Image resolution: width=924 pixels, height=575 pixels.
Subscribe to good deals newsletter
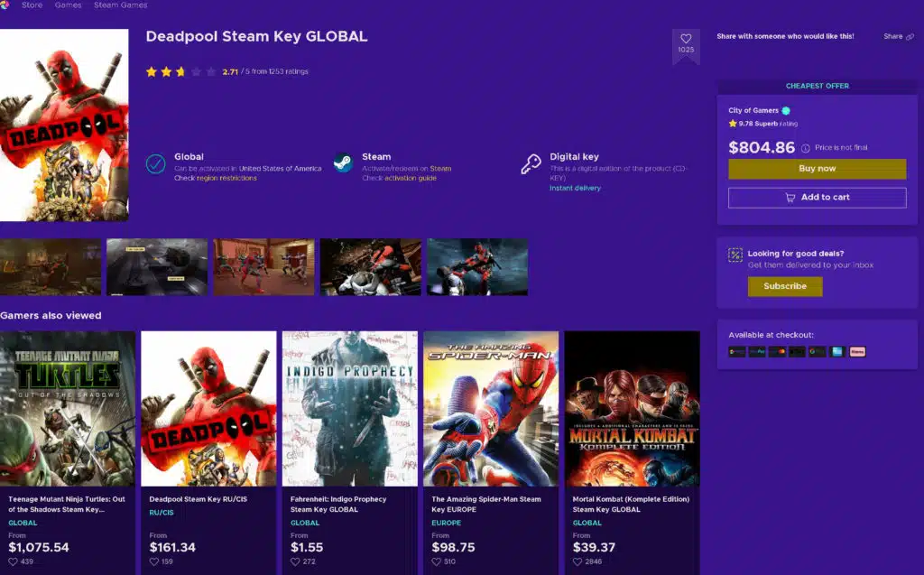[x=785, y=286]
